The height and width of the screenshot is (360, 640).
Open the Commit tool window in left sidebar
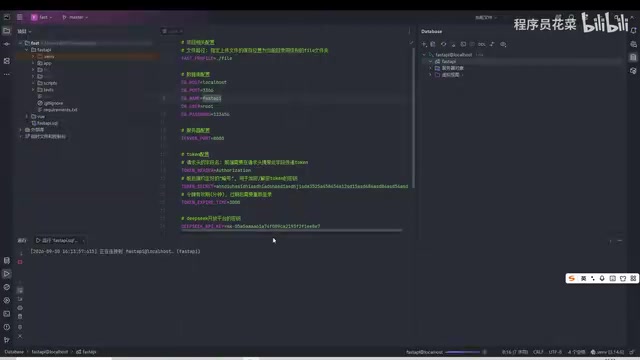click(7, 44)
